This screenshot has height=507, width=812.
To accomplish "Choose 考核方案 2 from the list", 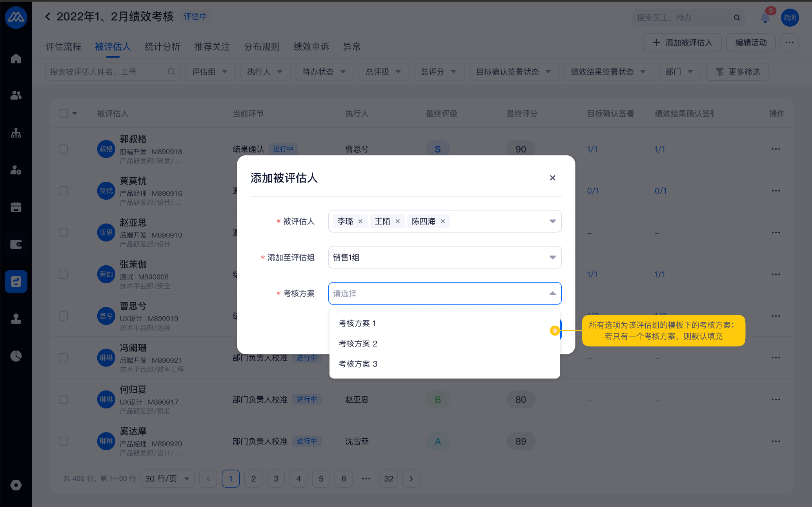I will (x=358, y=344).
